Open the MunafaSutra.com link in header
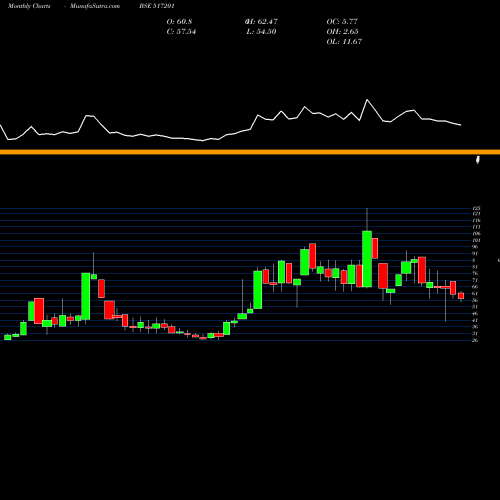This screenshot has height=500, width=500. click(95, 6)
